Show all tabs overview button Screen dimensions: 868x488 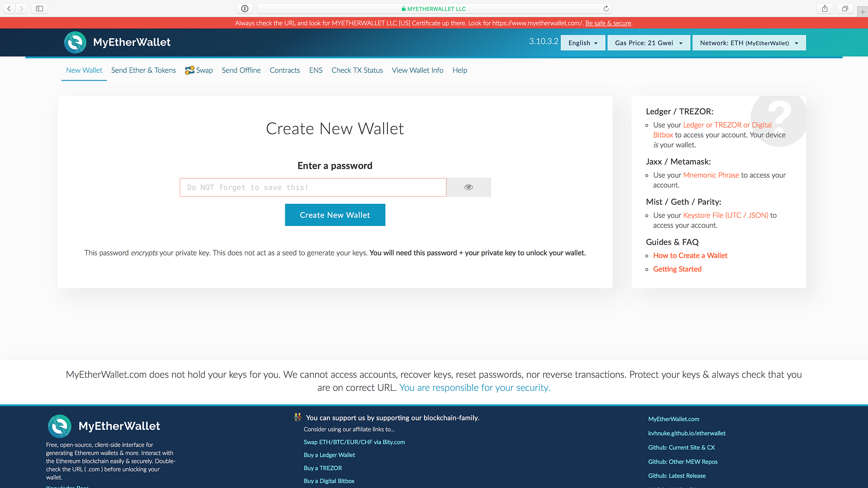[845, 8]
